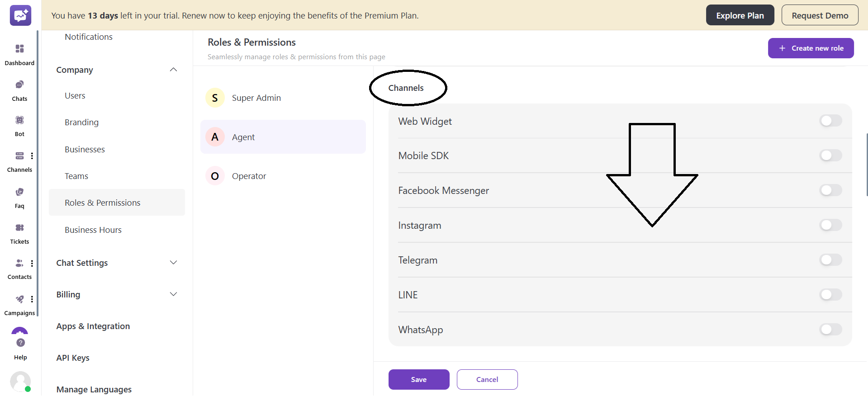This screenshot has width=868, height=396.
Task: Open the three-dot menu beside Channels
Action: (x=32, y=156)
